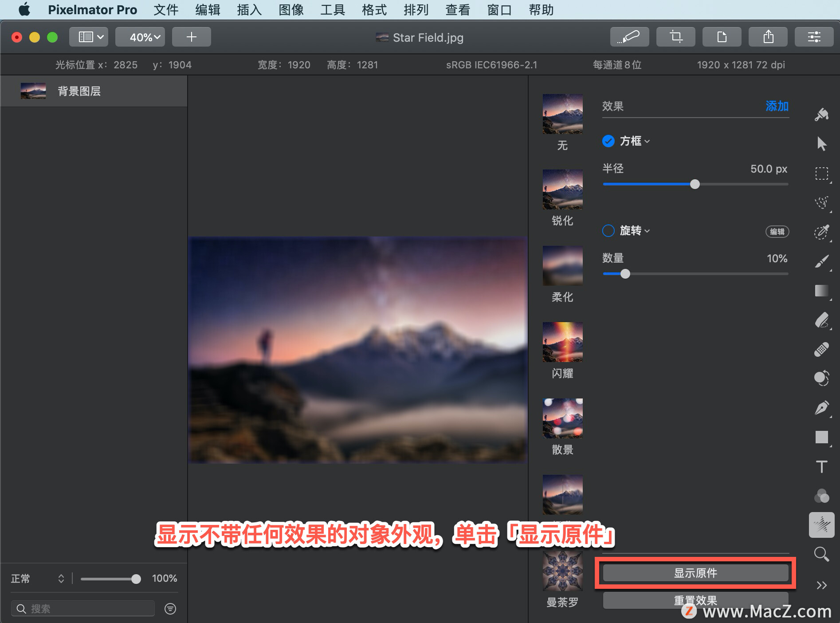Select the 散景 effect preset thumbnail
This screenshot has height=623, width=840.
pos(563,418)
